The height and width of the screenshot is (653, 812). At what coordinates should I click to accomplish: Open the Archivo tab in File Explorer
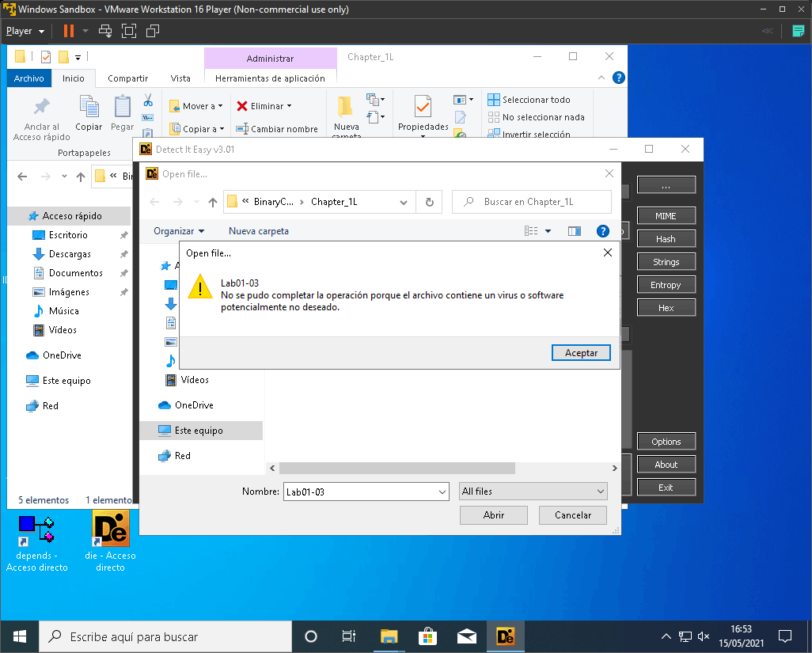pos(29,78)
